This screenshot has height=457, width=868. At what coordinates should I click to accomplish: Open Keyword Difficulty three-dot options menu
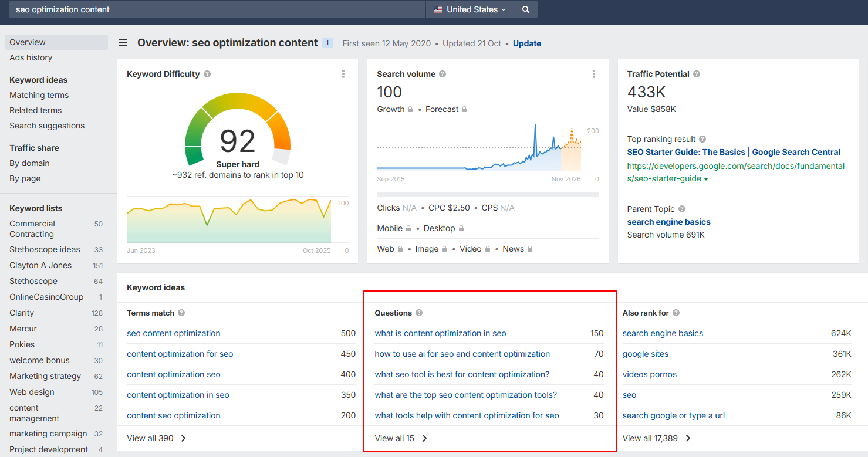[343, 74]
